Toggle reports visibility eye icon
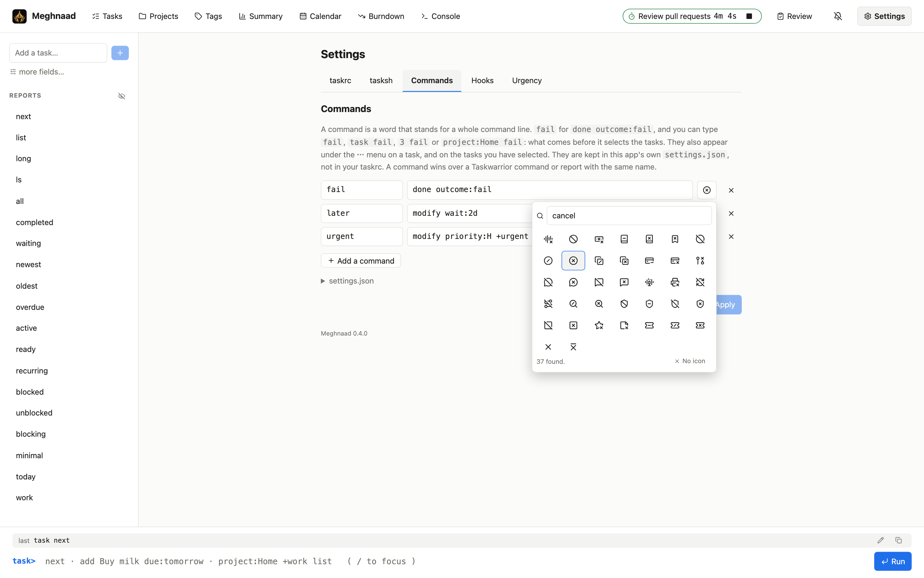This screenshot has height=578, width=924. (121, 96)
